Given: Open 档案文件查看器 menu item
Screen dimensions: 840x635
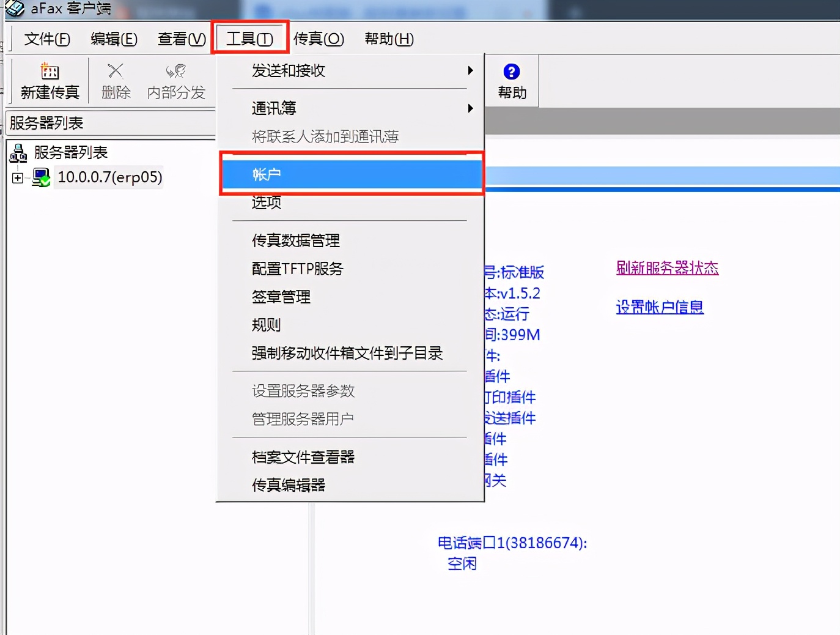Looking at the screenshot, I should (x=350, y=457).
